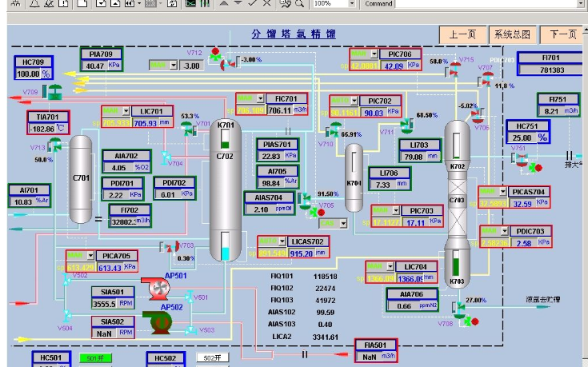Select the green pump AP502

point(158,322)
